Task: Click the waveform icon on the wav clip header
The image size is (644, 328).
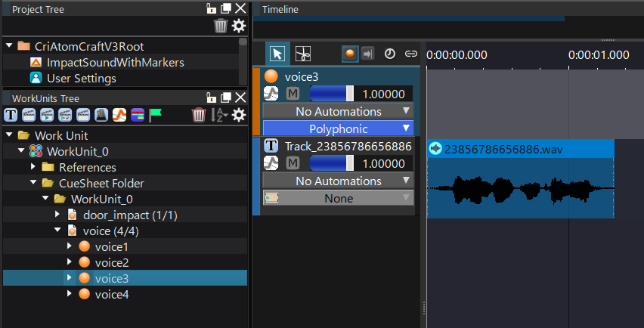Action: pyautogui.click(x=435, y=149)
